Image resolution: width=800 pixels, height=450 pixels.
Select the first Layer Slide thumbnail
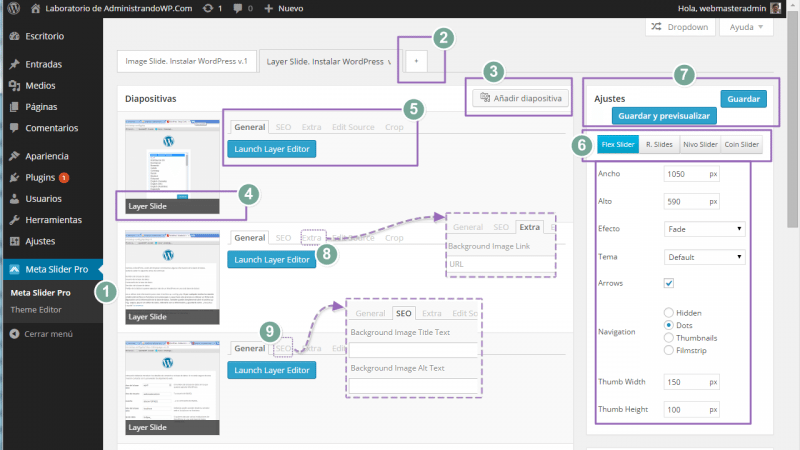coord(172,167)
